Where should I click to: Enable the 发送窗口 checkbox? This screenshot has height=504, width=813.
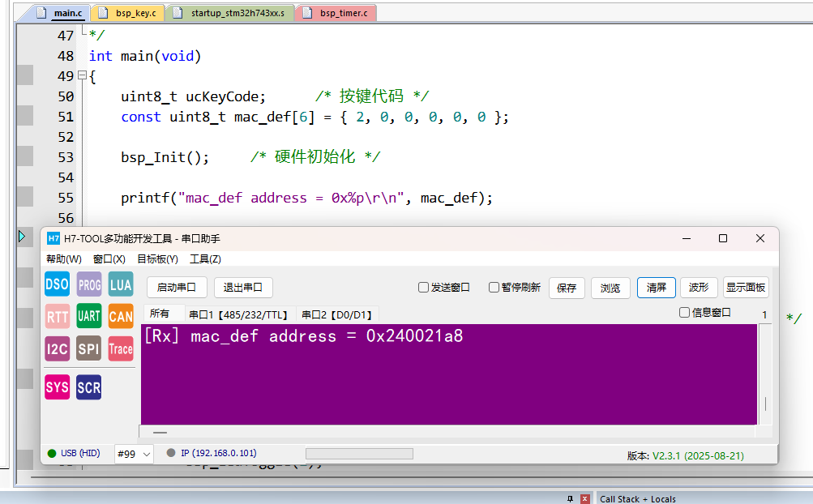click(423, 288)
